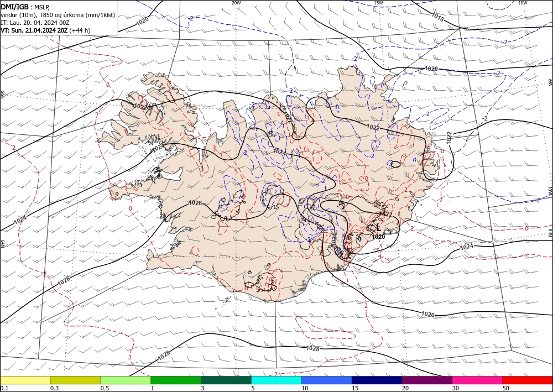Click the '20W' longitude label at top
This screenshot has width=553, height=392.
236,3
